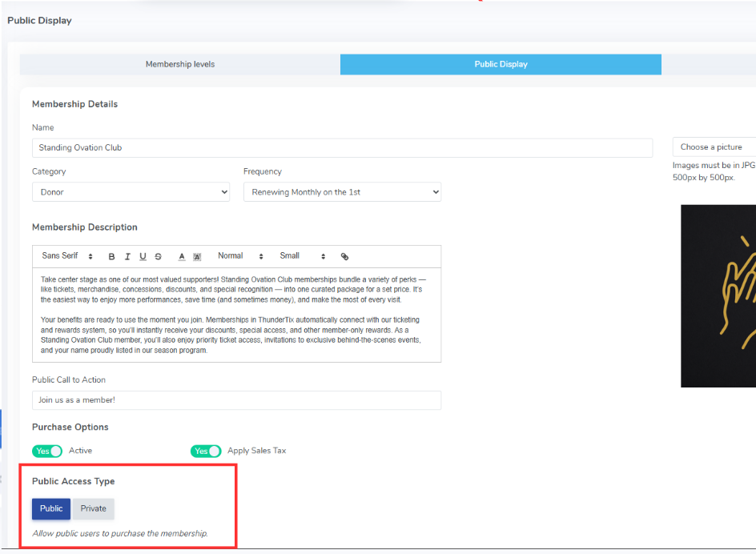This screenshot has height=554, width=756.
Task: Toggle the Apply Sales Tax switch
Action: coord(206,451)
